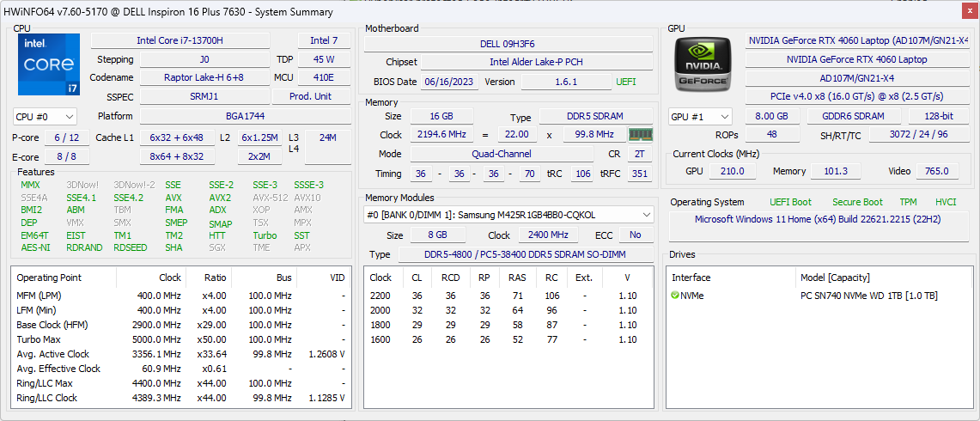Open the GPU #1 selector dropdown
Image resolution: width=980 pixels, height=421 pixels.
(x=700, y=116)
